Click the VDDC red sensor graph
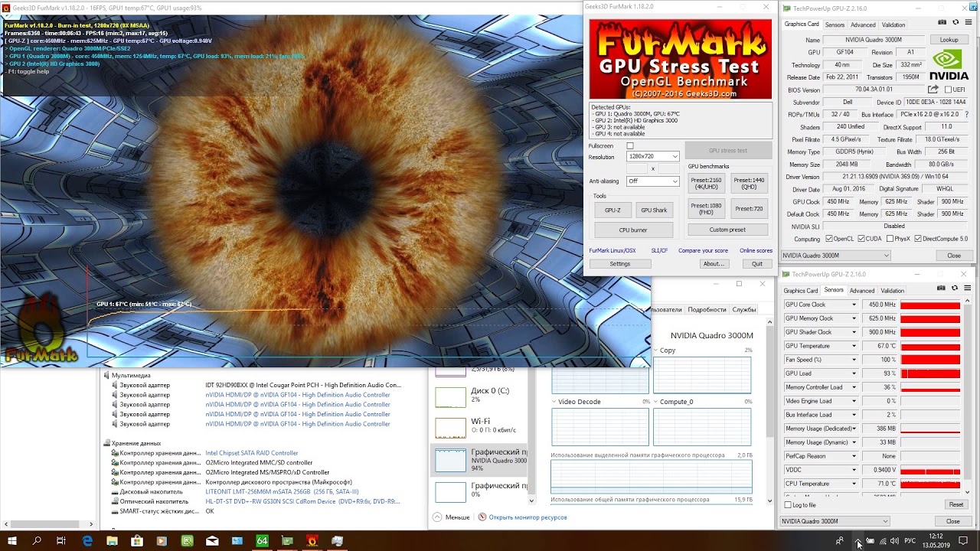 [930, 470]
